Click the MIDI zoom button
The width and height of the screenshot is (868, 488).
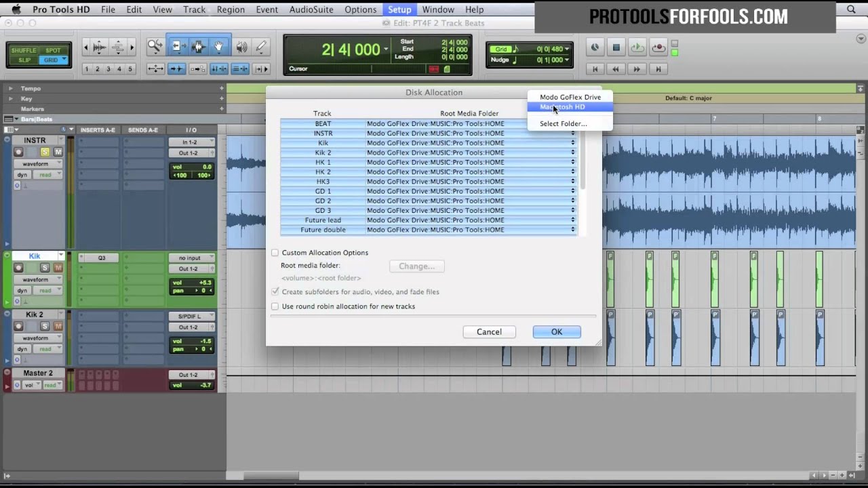117,47
